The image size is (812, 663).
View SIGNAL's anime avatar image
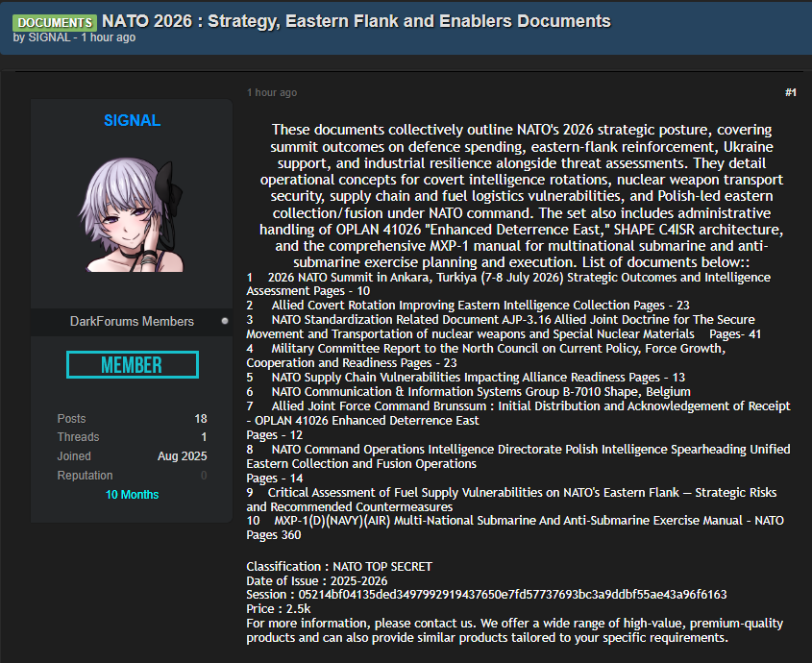pyautogui.click(x=132, y=215)
